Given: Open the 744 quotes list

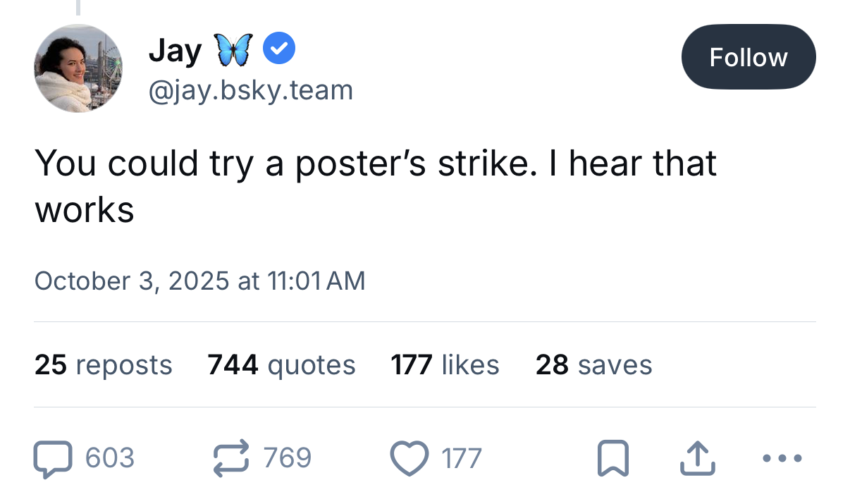Looking at the screenshot, I should pos(281,364).
